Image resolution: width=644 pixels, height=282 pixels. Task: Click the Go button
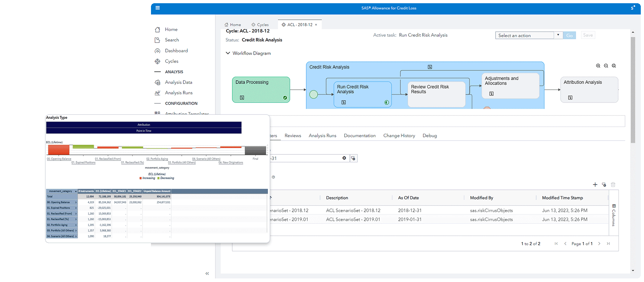569,35
